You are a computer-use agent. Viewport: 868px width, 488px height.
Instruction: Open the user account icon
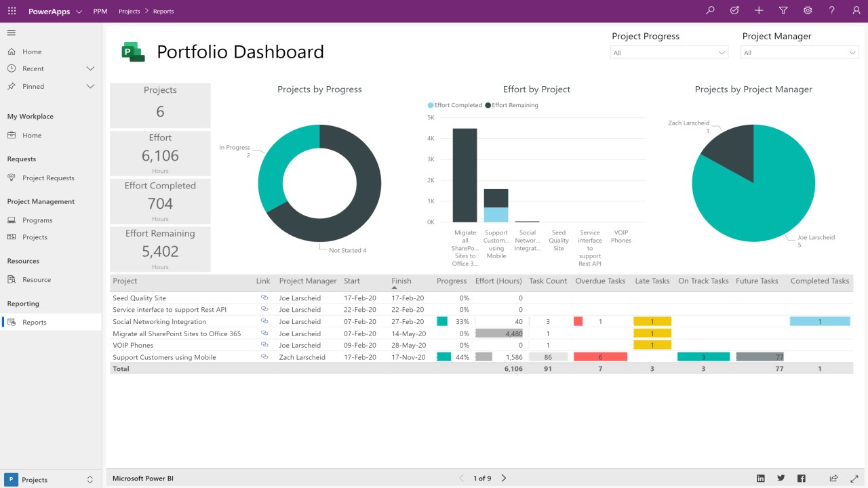tap(856, 11)
